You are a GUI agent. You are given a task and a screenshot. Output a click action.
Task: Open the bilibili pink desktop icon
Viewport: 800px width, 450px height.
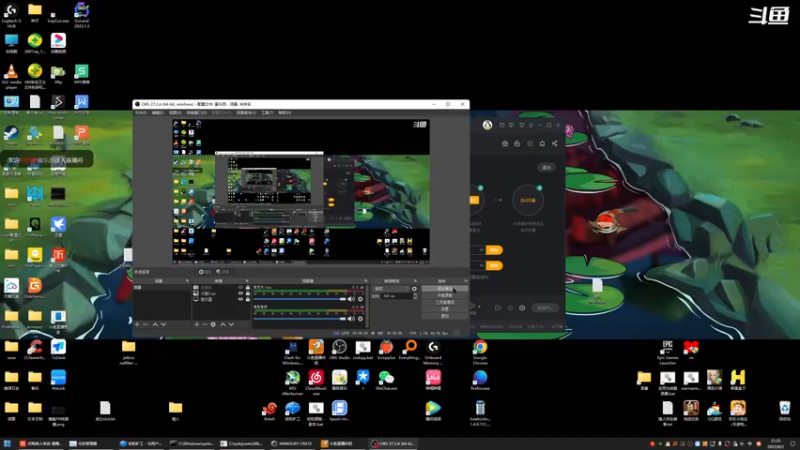coord(433,381)
